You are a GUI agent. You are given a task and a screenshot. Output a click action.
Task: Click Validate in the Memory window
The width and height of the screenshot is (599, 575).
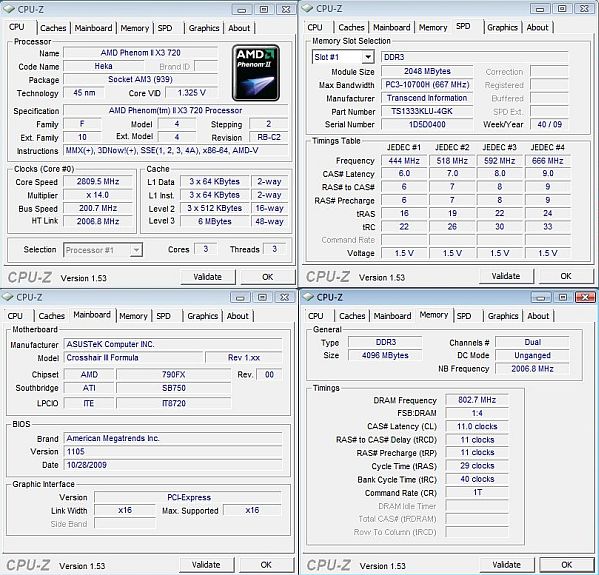506,564
